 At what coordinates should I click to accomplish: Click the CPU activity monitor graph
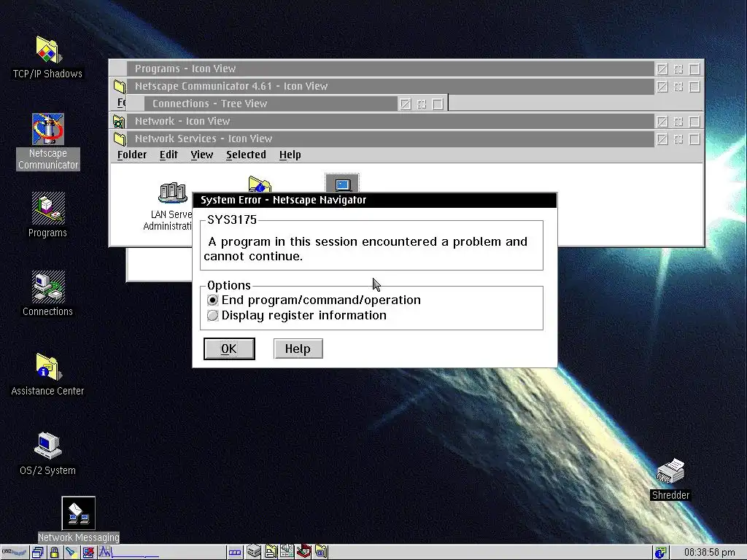click(128, 553)
